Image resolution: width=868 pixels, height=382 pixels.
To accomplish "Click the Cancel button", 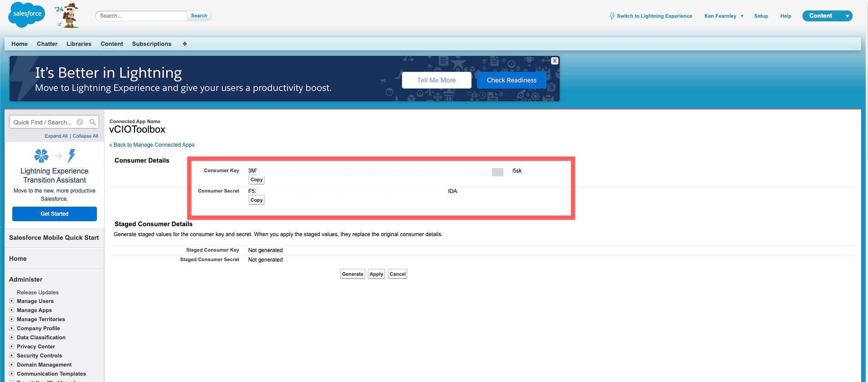I will click(x=397, y=274).
